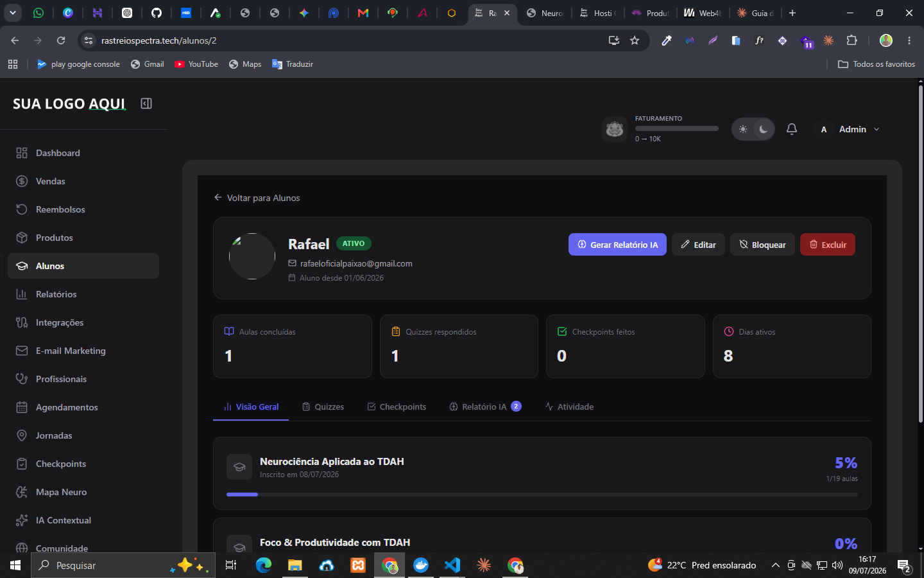Open the YouTube bookmark

[x=196, y=64]
